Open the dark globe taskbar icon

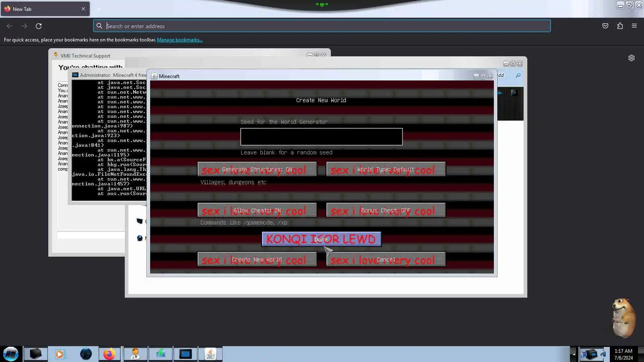86,354
